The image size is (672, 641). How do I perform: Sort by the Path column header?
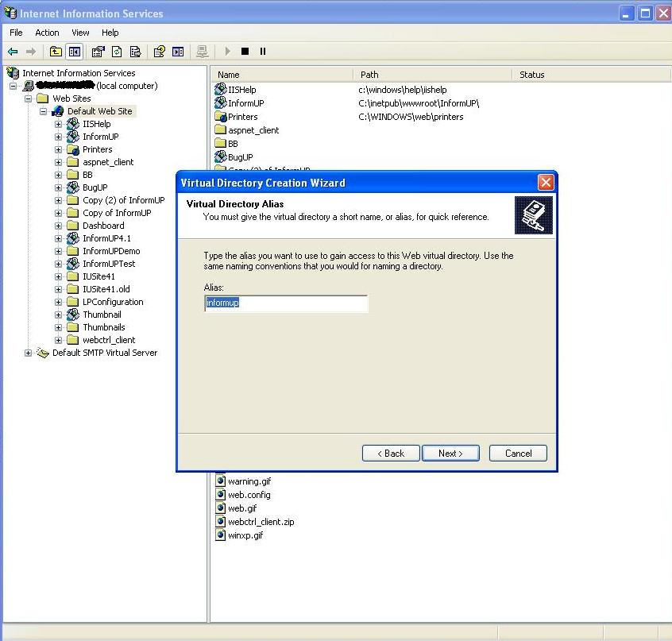point(432,75)
